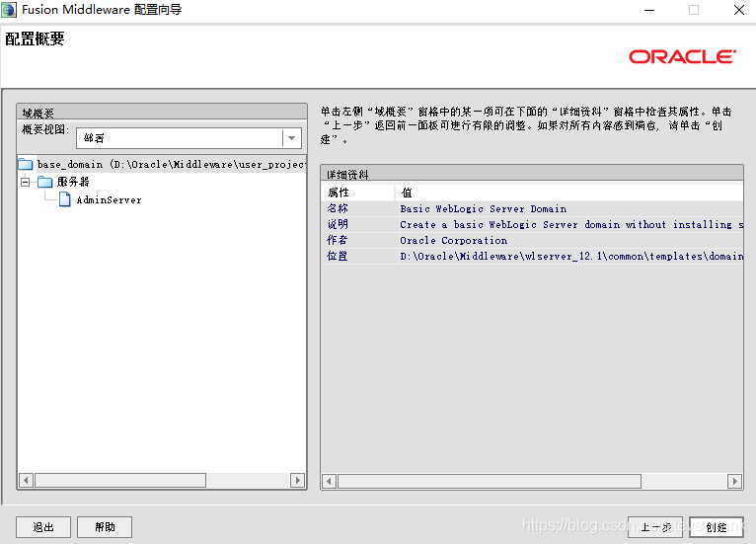This screenshot has width=756, height=544.
Task: Click the wlserver_12.1 templates path value
Action: point(570,256)
